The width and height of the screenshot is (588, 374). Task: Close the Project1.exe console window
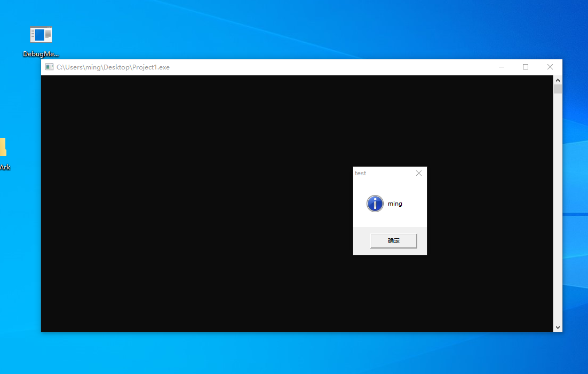click(x=550, y=67)
